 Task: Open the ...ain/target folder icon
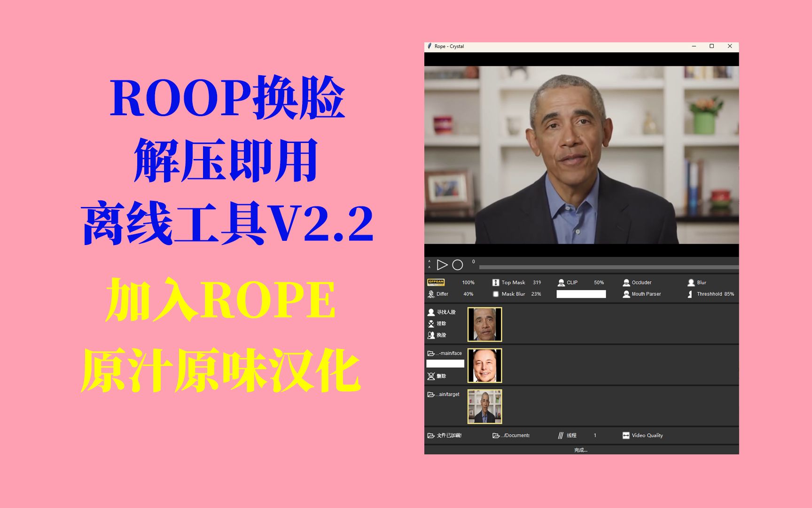(x=430, y=395)
